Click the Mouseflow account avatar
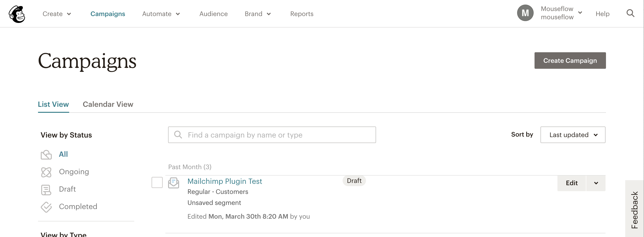644x237 pixels. (525, 13)
